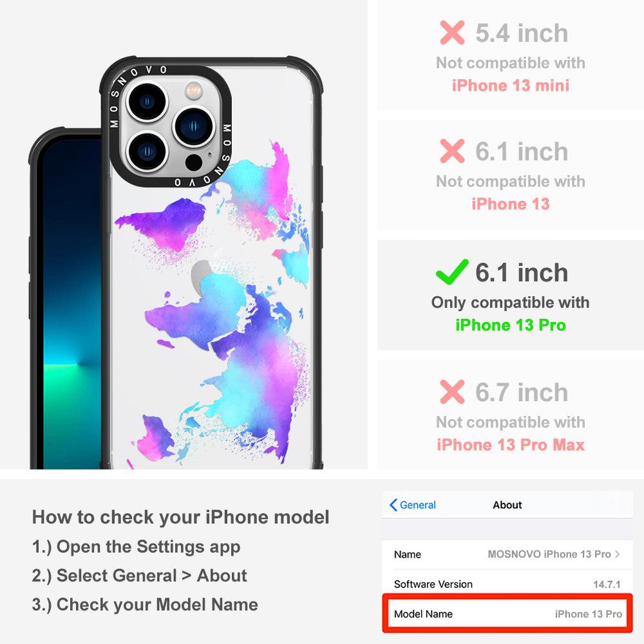Select the highlighted Model Name row
This screenshot has height=644, width=644.
click(x=507, y=614)
